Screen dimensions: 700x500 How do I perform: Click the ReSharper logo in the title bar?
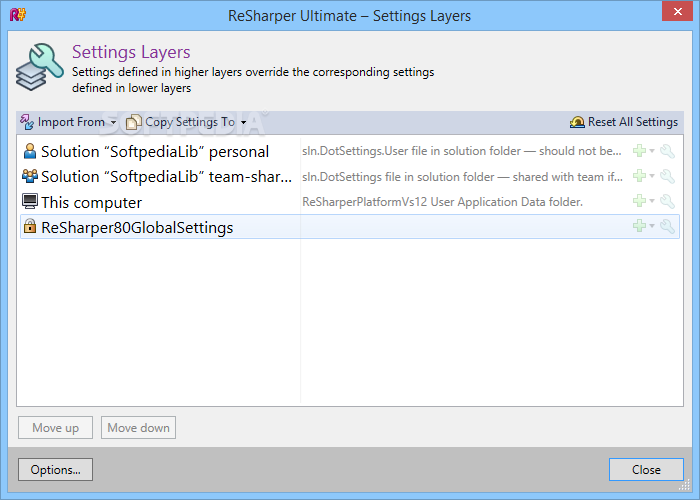pos(18,15)
